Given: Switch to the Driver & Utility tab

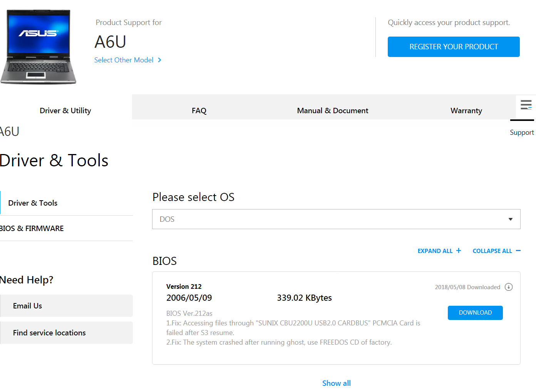Looking at the screenshot, I should [x=65, y=111].
